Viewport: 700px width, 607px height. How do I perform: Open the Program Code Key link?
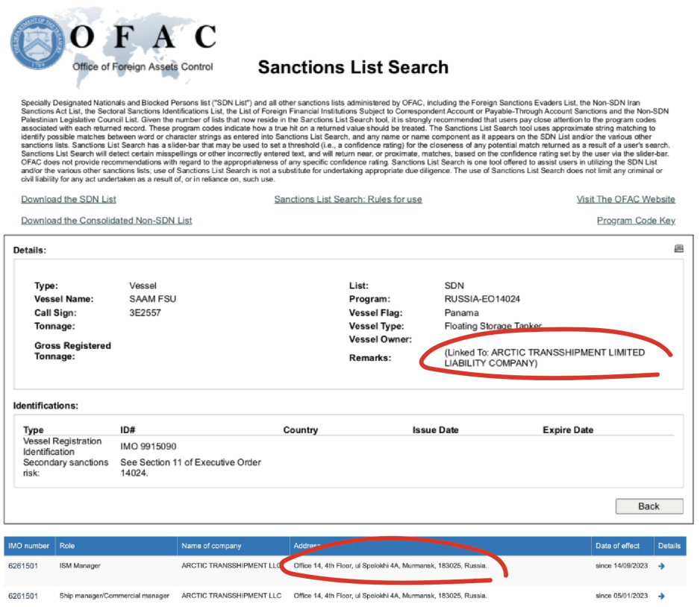click(636, 220)
